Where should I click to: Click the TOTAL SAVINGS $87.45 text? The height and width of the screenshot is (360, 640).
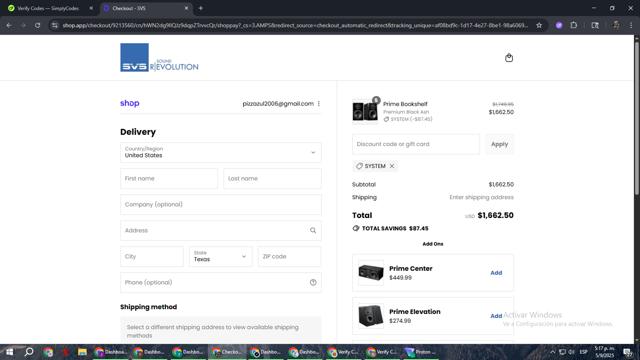tap(395, 229)
